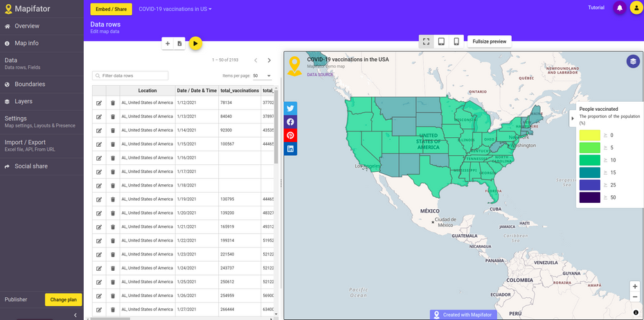Click the total_vaccinations column header
This screenshot has width=644, height=320.
[240, 91]
